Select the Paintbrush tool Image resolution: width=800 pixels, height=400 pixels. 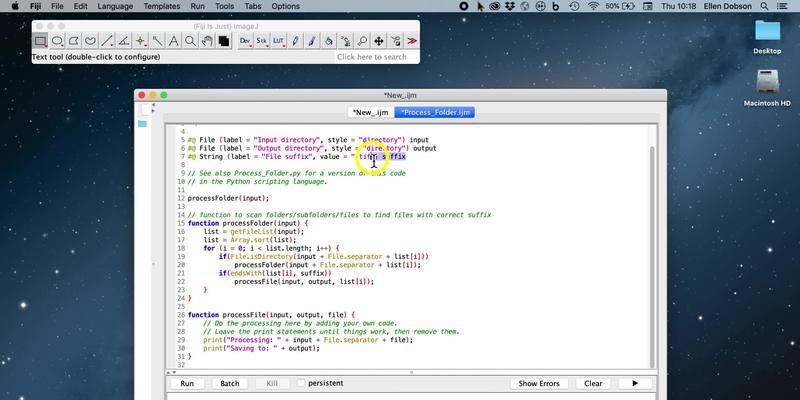312,41
